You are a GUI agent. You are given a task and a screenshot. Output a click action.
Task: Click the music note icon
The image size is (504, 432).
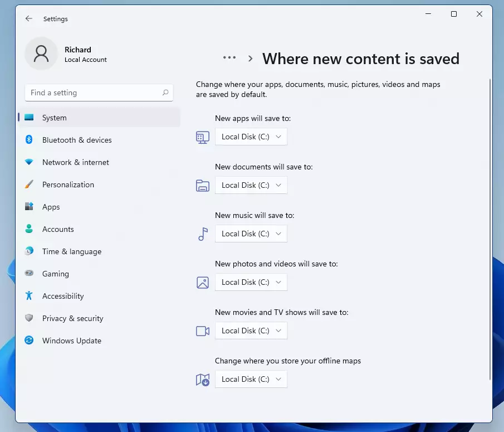(203, 234)
